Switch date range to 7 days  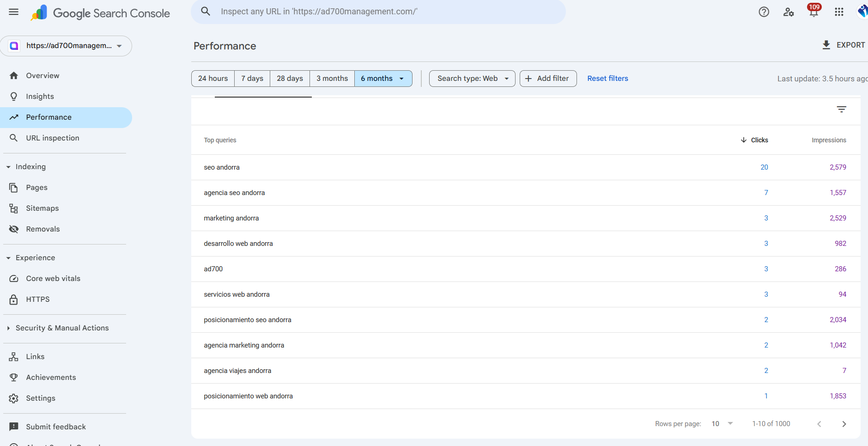pos(252,79)
